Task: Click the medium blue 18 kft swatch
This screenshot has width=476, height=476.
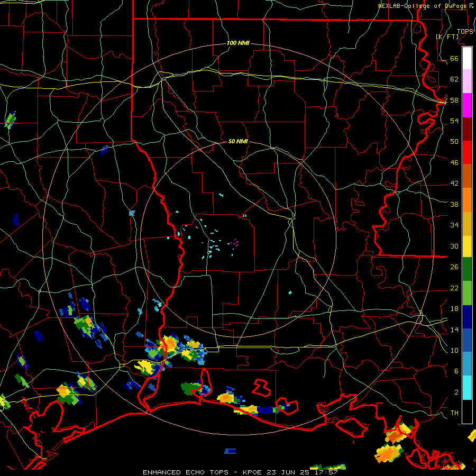Action: [x=467, y=340]
